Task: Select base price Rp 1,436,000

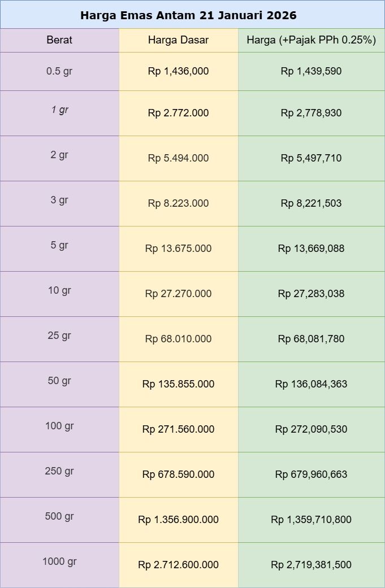Action: (178, 71)
